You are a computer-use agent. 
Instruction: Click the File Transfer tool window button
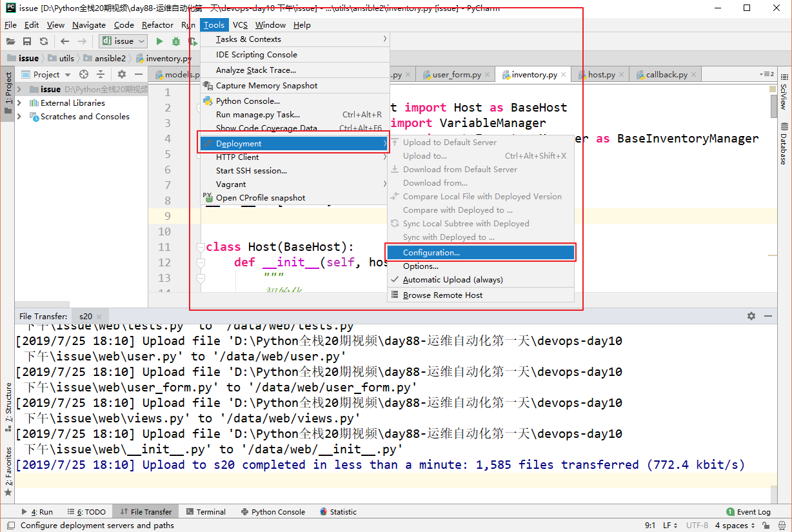coord(146,512)
